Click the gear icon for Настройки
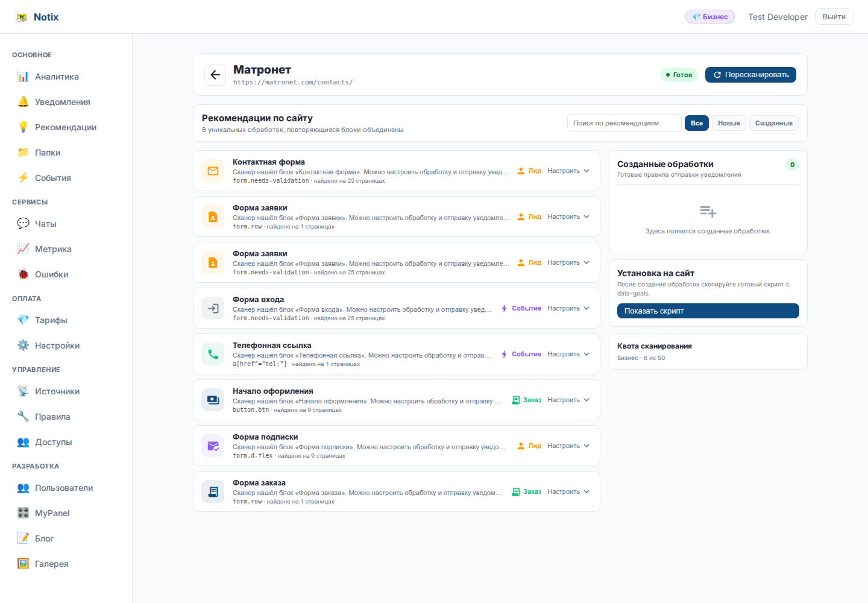 click(23, 346)
